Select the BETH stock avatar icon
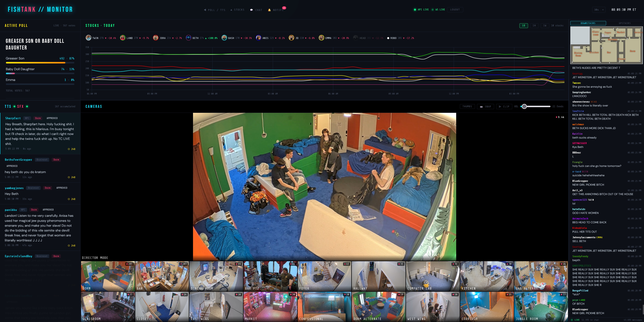The width and height of the screenshot is (644, 322). pyautogui.click(x=188, y=38)
